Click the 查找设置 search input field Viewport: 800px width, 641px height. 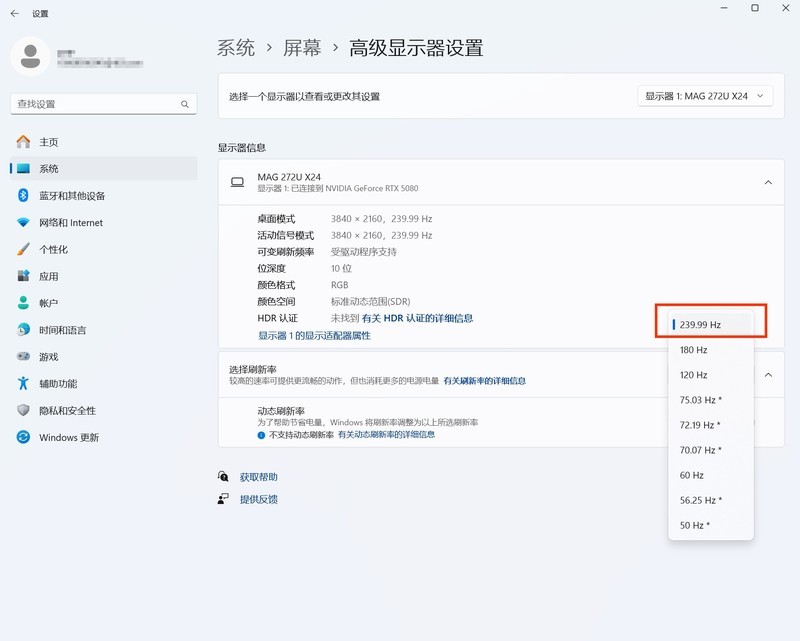tap(95, 104)
